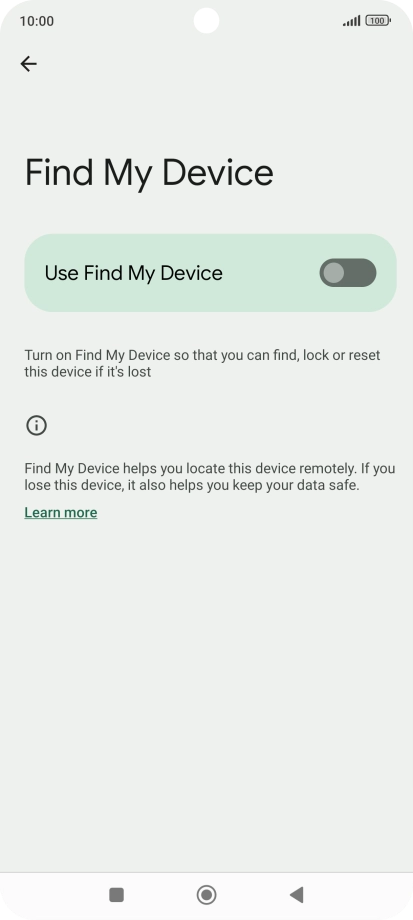
Task: Tap the 'helps you locate this device' paragraph
Action: point(209,477)
